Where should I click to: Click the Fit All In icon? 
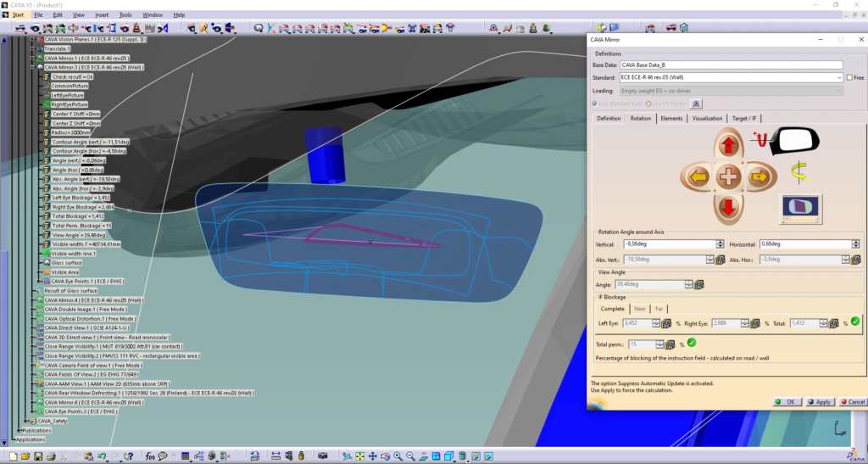[359, 456]
